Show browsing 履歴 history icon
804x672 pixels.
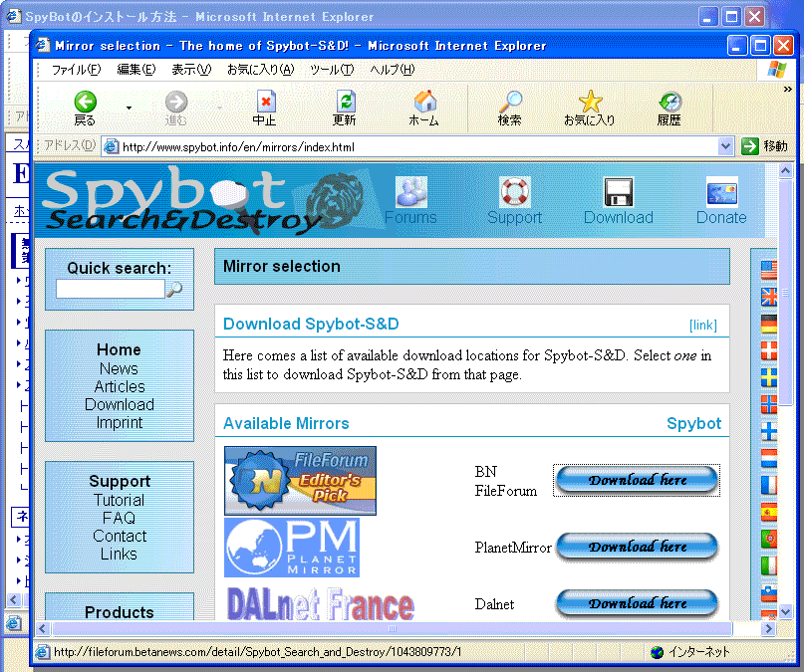click(x=670, y=109)
